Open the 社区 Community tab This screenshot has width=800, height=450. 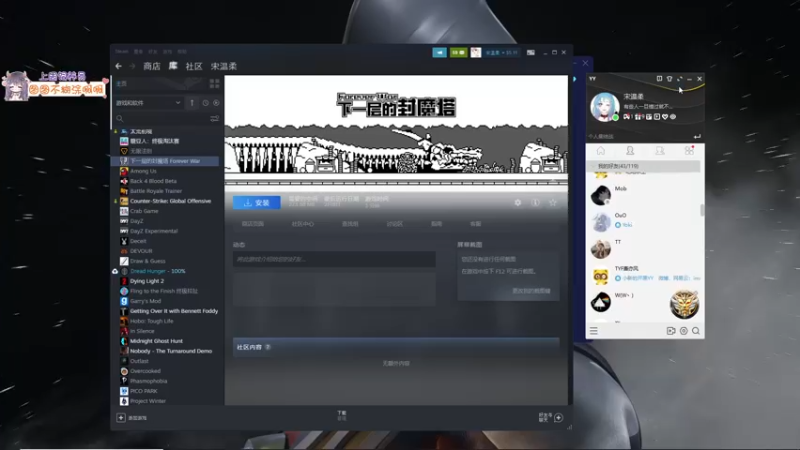(x=194, y=66)
